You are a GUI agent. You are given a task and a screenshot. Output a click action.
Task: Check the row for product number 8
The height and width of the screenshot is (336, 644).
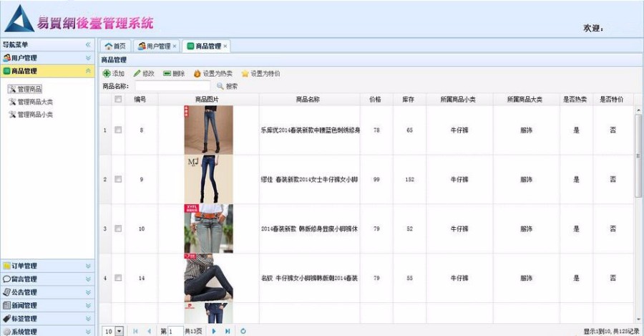pos(118,130)
